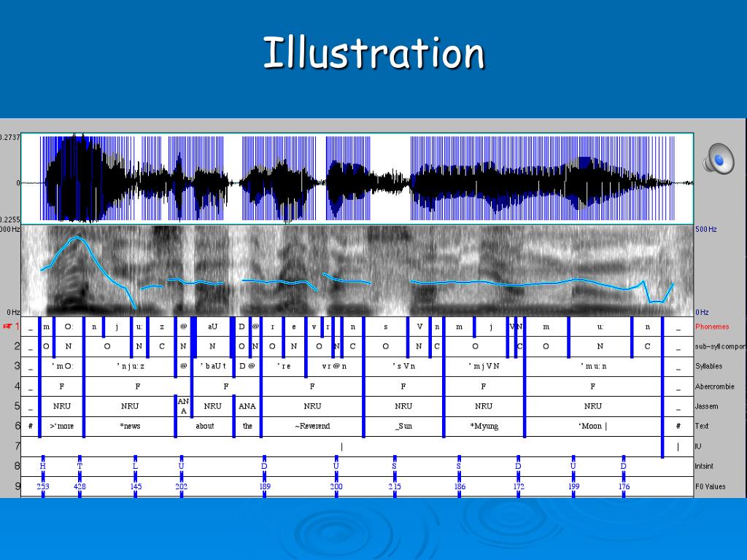Click the F0 value 202
This screenshot has height=560, width=747.
(182, 486)
